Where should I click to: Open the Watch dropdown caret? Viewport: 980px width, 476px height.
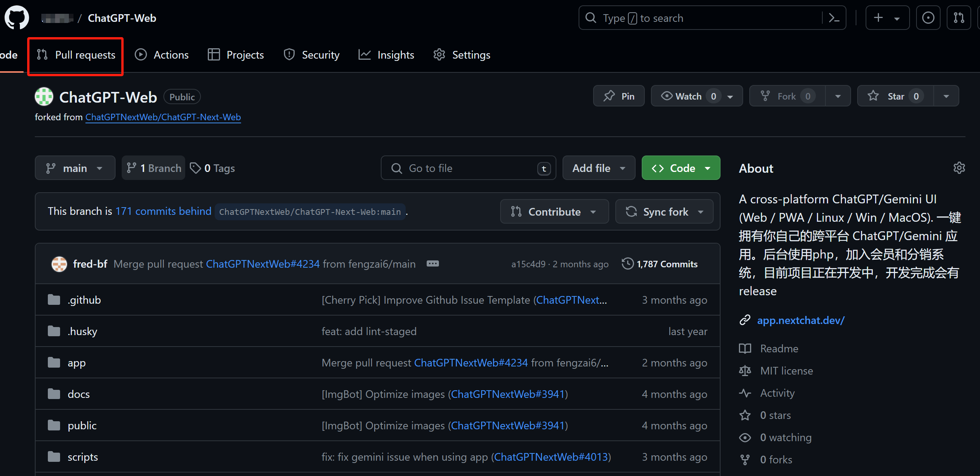pos(731,97)
